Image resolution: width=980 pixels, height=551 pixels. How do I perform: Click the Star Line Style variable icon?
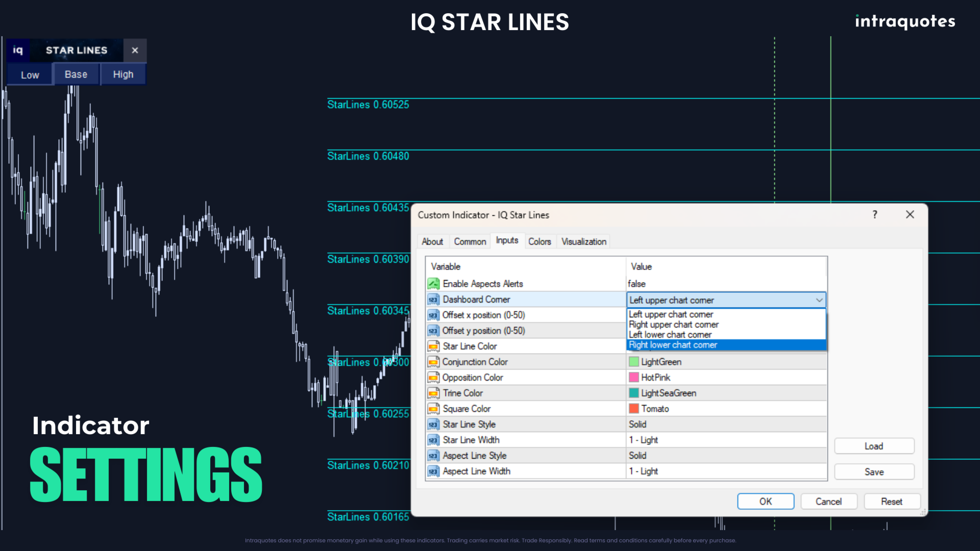(433, 424)
